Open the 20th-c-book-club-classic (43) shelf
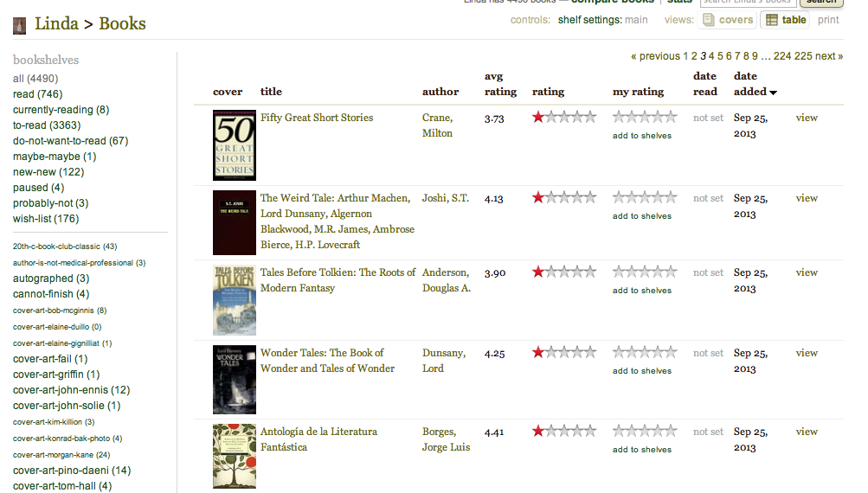Screen dimensions: 868x493 pos(65,246)
